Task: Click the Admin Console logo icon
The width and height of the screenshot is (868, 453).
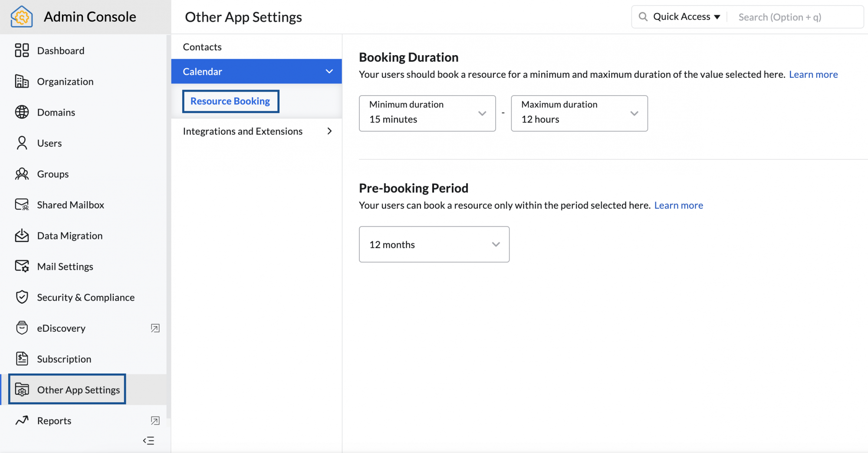Action: tap(22, 17)
